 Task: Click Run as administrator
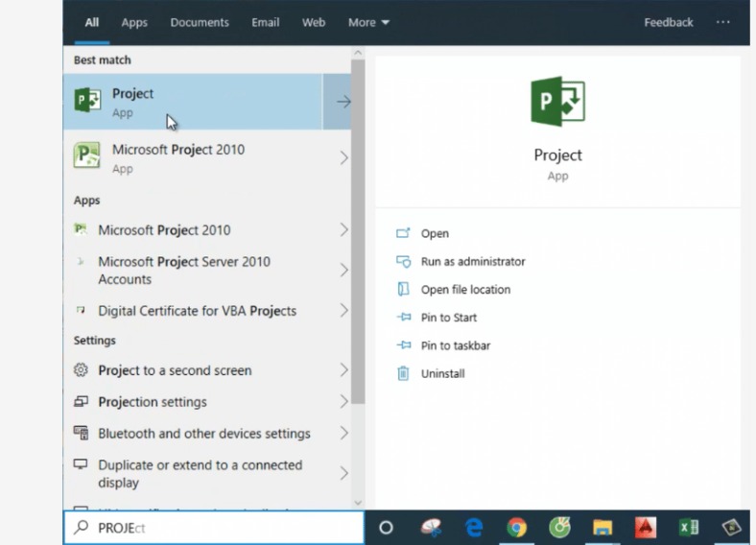click(x=472, y=261)
